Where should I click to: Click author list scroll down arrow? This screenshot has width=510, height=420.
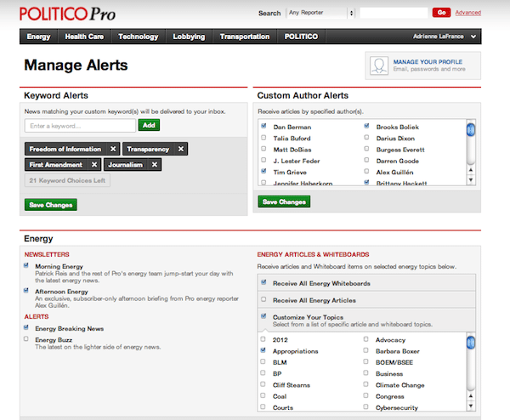point(471,179)
